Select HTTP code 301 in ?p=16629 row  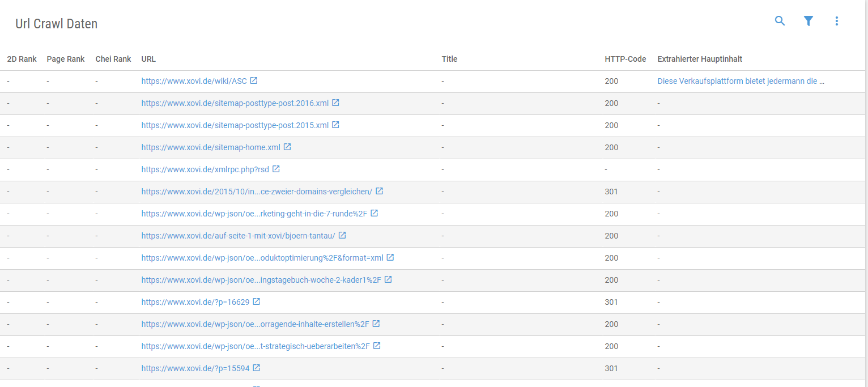tap(611, 302)
